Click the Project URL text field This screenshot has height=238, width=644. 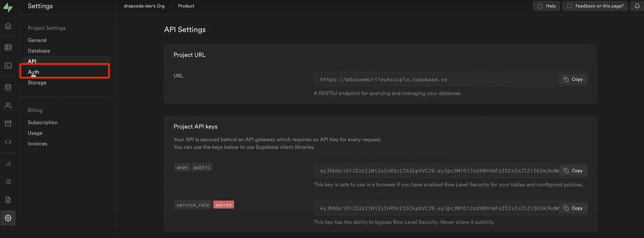click(436, 79)
